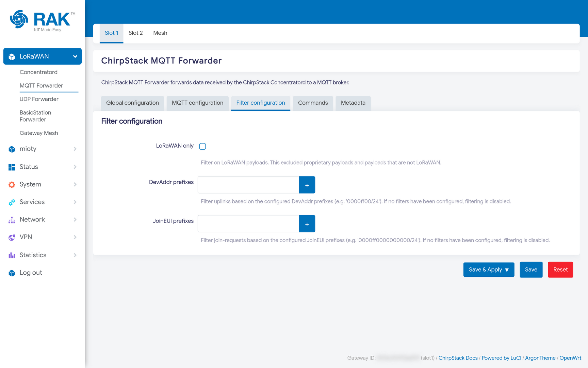Switch to the Slot 2 tab
Screen dimensions: 588x368
pyautogui.click(x=135, y=33)
